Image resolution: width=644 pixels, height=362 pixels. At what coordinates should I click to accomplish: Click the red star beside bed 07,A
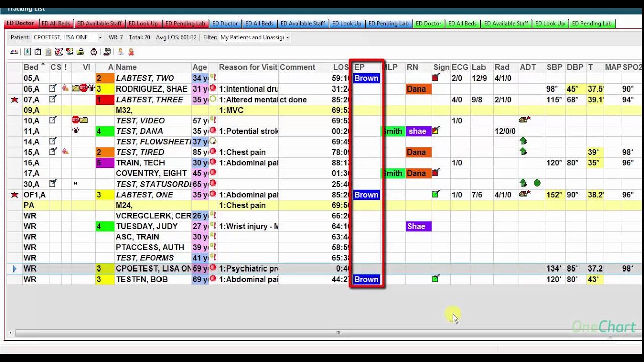click(x=15, y=100)
